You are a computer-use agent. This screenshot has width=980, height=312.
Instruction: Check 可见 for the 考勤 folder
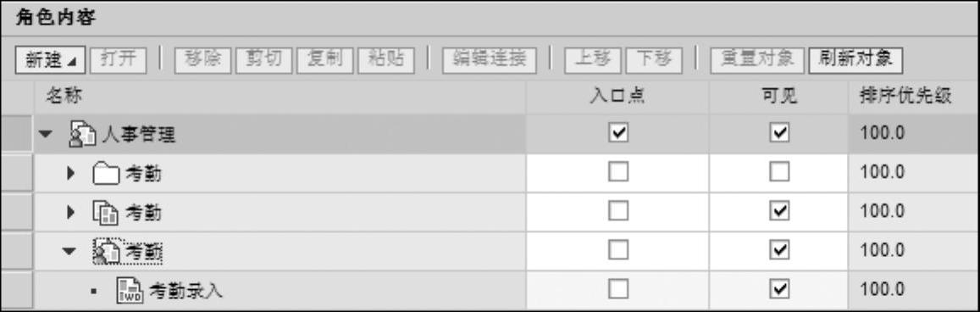click(x=779, y=172)
